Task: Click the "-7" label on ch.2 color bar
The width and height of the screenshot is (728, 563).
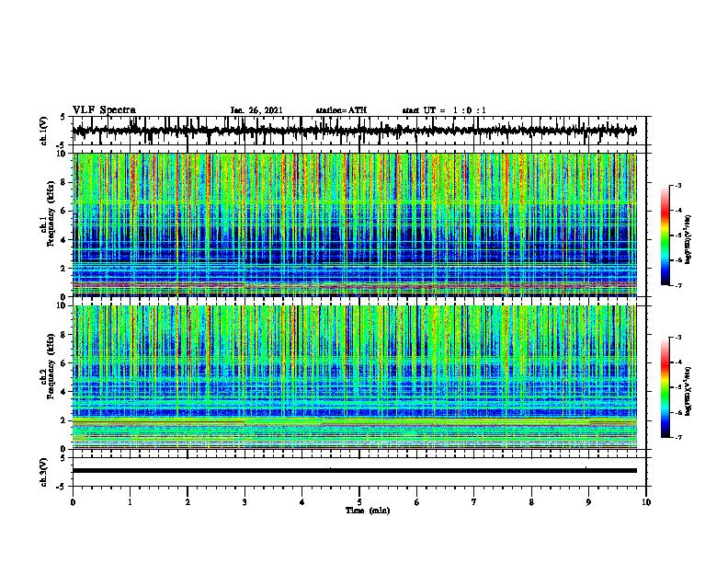Action: click(x=678, y=437)
